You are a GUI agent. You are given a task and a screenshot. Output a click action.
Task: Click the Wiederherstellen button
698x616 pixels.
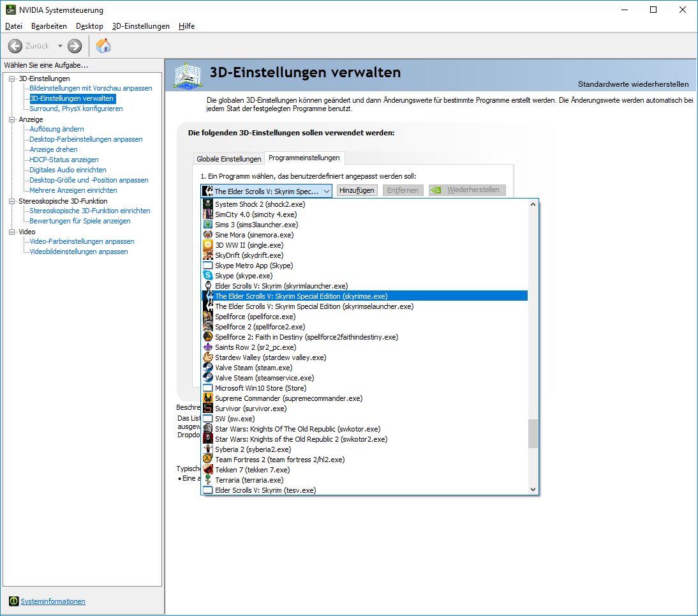tap(467, 190)
